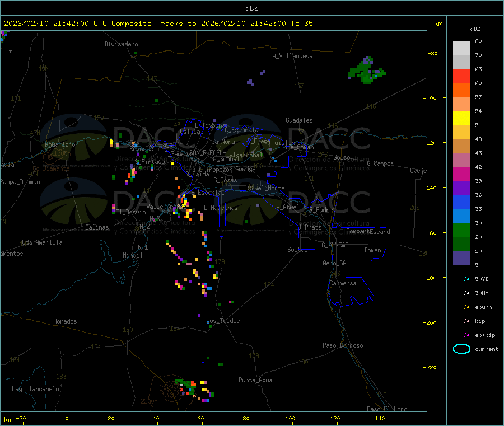Click the El_Desvio map label
The height and width of the screenshot is (426, 504).
click(130, 212)
